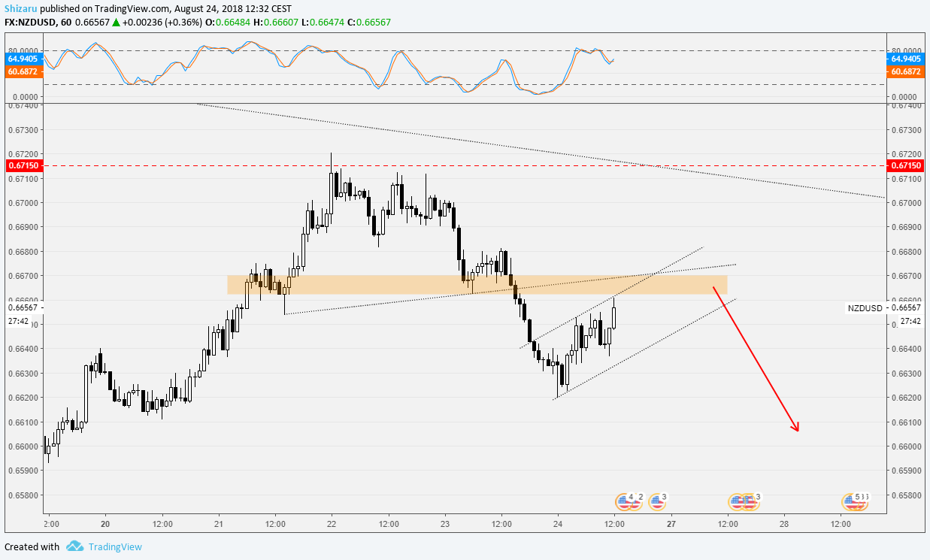
Task: Click date 27 on the time axis
Action: click(x=671, y=523)
